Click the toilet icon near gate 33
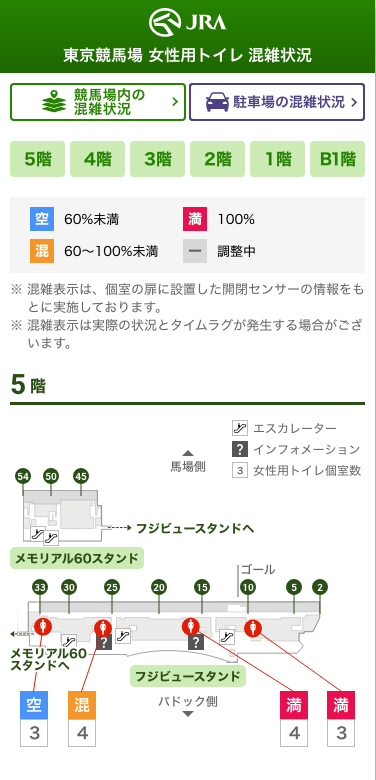 43,626
